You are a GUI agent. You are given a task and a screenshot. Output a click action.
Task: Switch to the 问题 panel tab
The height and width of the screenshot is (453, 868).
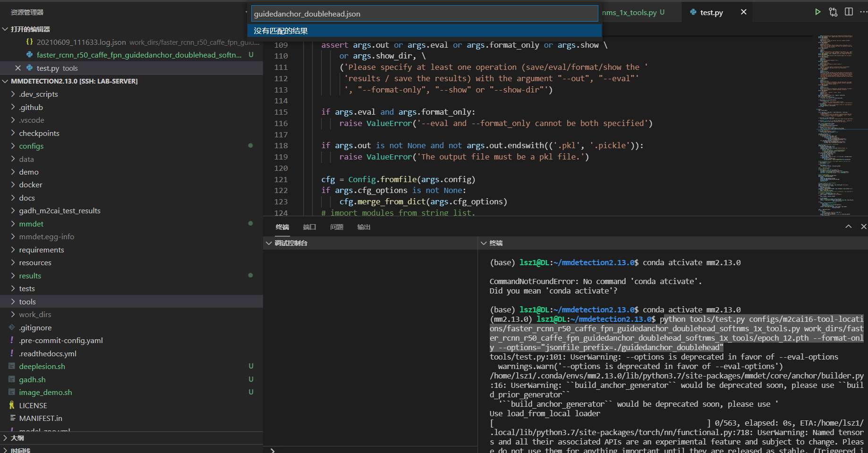(336, 227)
